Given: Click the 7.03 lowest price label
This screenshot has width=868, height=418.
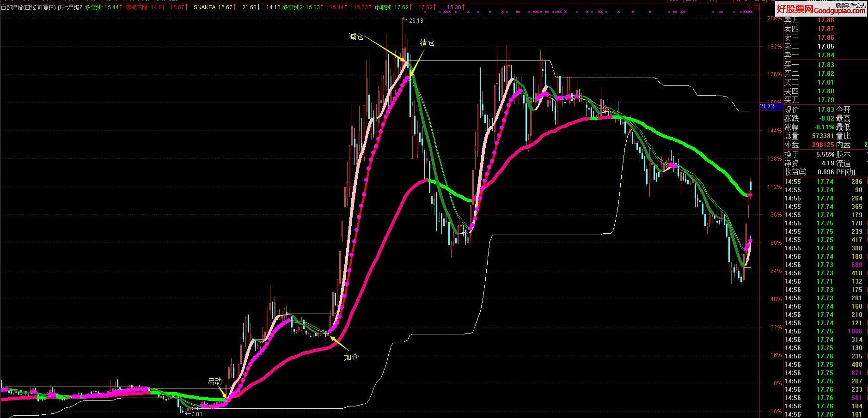Looking at the screenshot, I should [196, 414].
